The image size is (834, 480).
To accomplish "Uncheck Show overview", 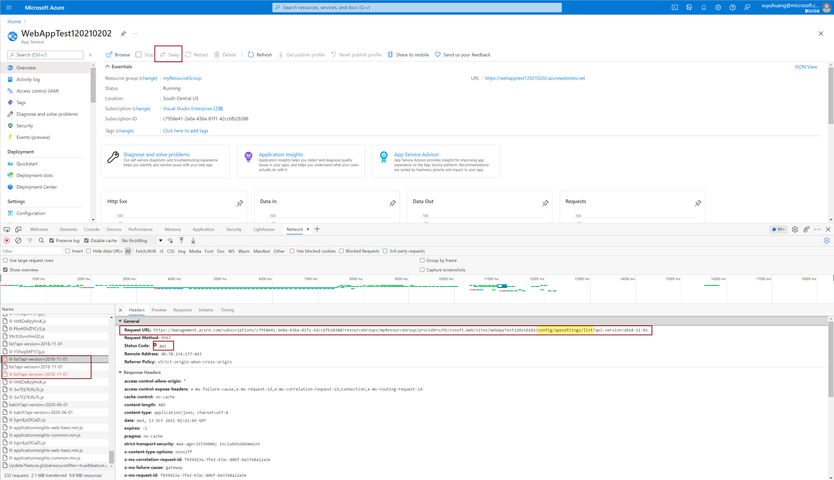I will click(x=5, y=270).
